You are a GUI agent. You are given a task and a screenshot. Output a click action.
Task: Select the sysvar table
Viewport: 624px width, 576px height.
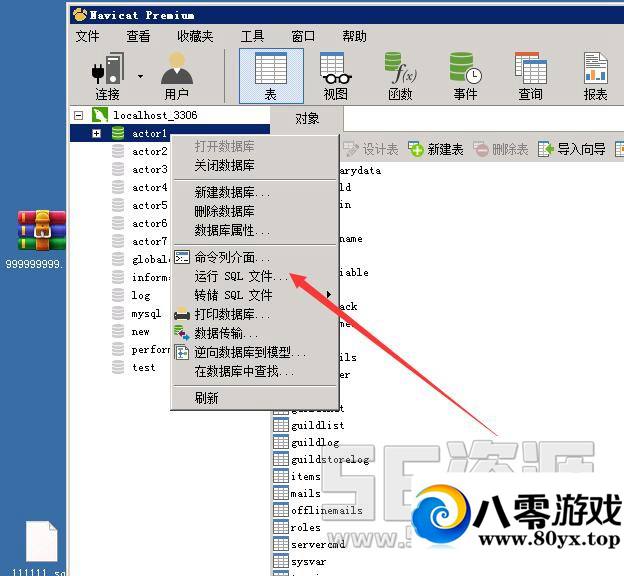pos(308,562)
